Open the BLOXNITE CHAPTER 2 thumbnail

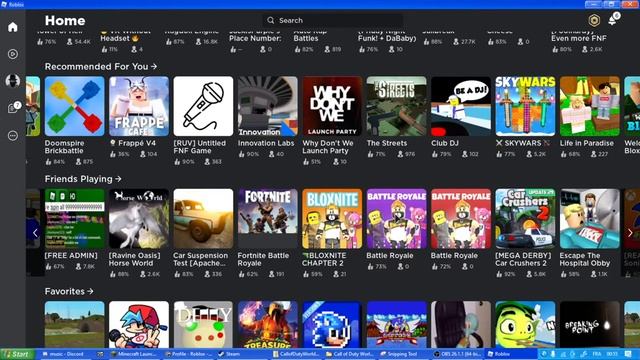[332, 218]
